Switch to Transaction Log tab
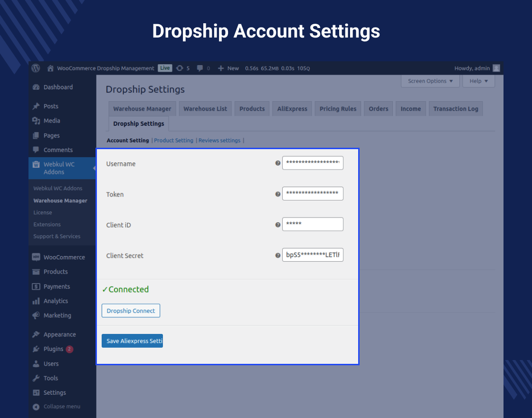This screenshot has height=418, width=532. pos(456,109)
